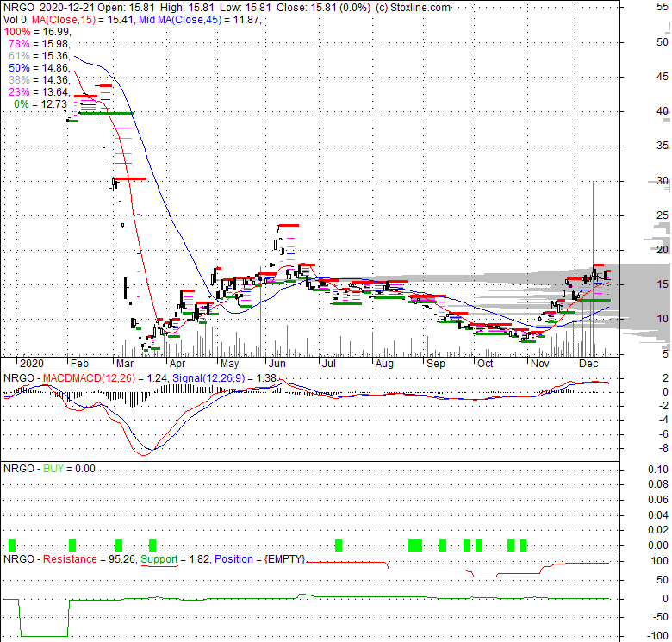This screenshot has width=672, height=642.
Task: Click the Nov month axis label
Action: coord(539,364)
